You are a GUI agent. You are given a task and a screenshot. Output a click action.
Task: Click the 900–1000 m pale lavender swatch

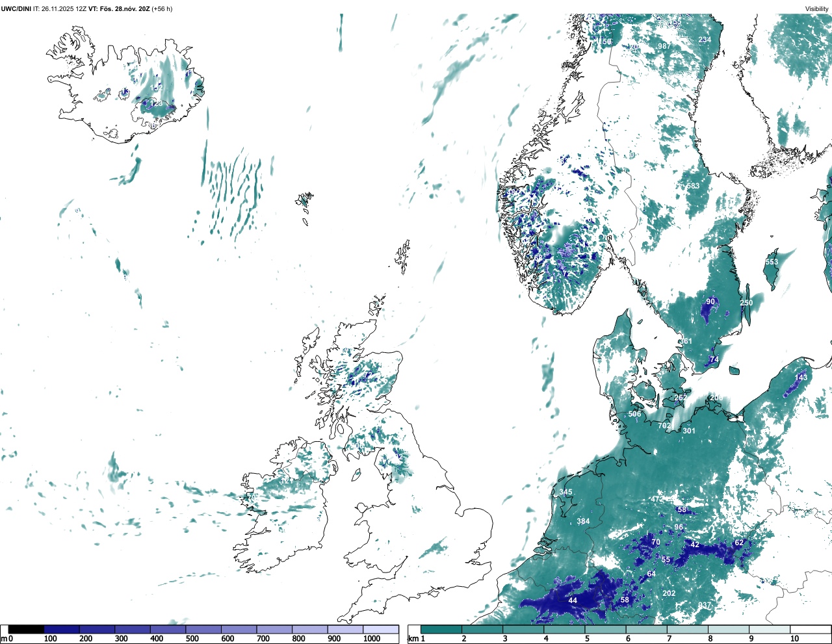coord(345,629)
